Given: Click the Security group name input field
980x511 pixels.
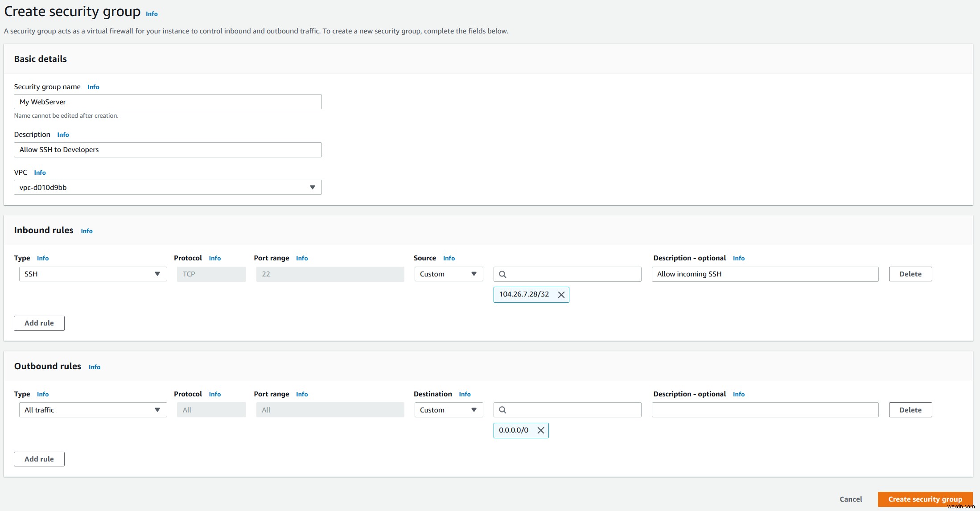Looking at the screenshot, I should click(x=168, y=101).
